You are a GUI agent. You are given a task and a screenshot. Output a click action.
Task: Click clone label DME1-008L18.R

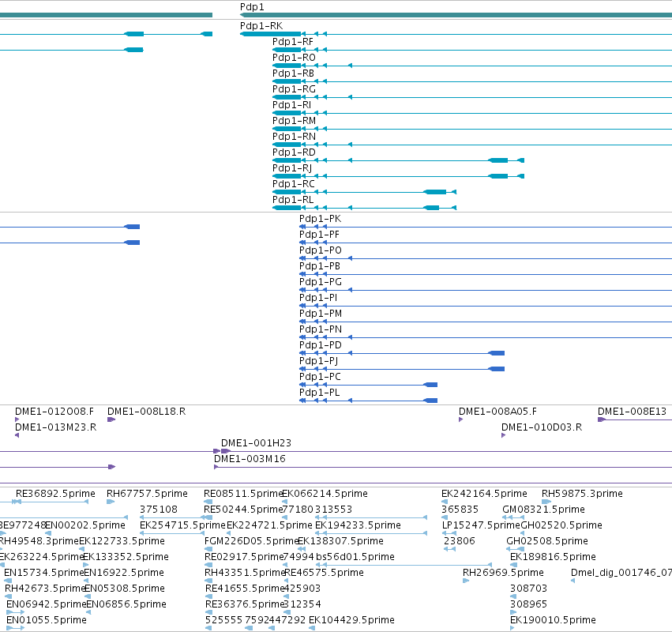tap(147, 412)
